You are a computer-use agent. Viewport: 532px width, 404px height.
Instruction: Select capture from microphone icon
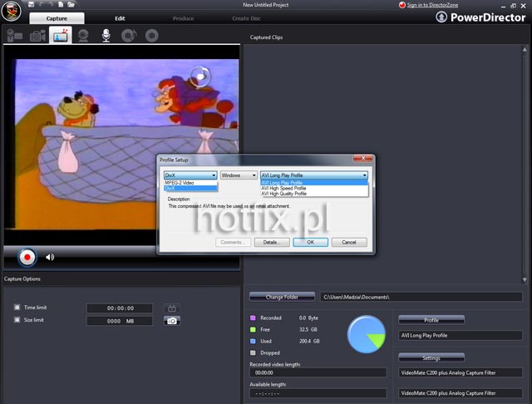pyautogui.click(x=106, y=36)
